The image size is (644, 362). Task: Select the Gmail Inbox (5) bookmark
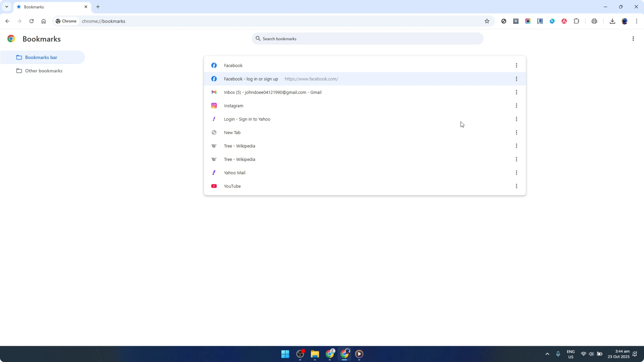click(x=365, y=93)
